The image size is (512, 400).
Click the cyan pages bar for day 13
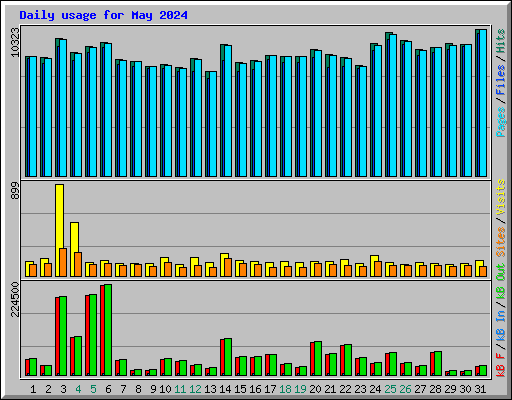pyautogui.click(x=213, y=124)
